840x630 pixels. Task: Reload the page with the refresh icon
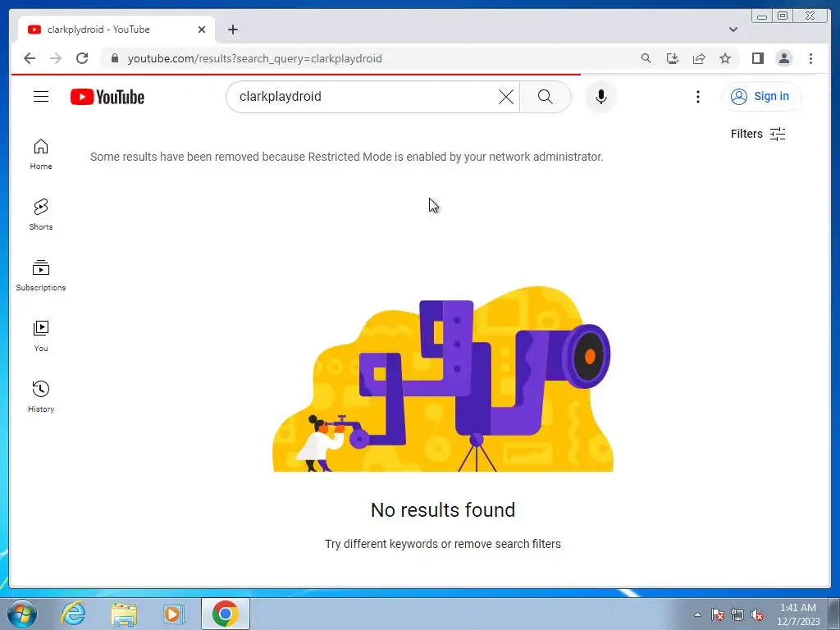[x=82, y=58]
